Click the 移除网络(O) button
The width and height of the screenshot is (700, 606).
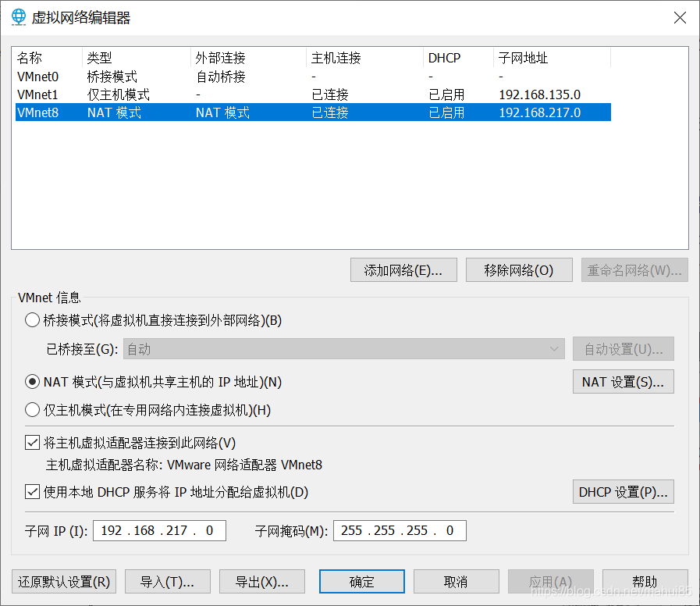519,270
